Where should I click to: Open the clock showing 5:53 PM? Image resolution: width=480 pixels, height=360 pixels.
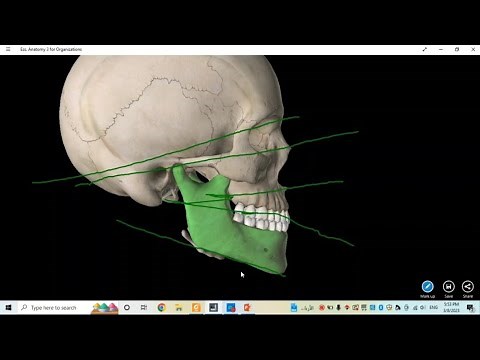[x=451, y=307]
